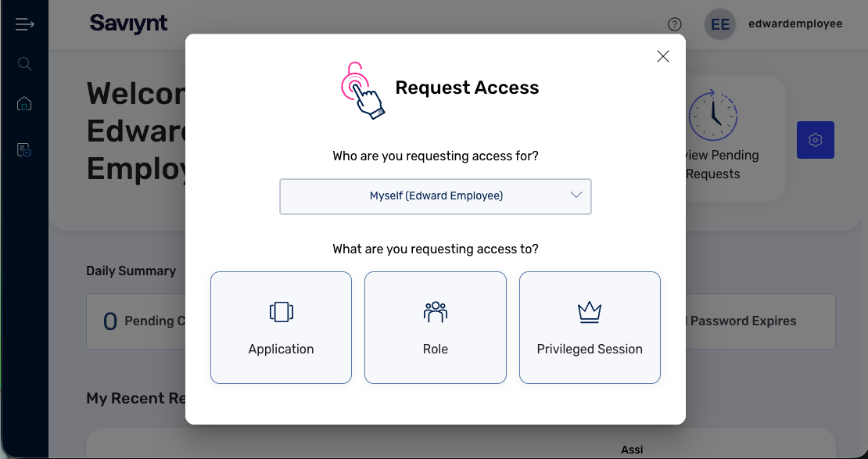Click the EE user avatar
This screenshot has width=868, height=459.
pos(720,24)
